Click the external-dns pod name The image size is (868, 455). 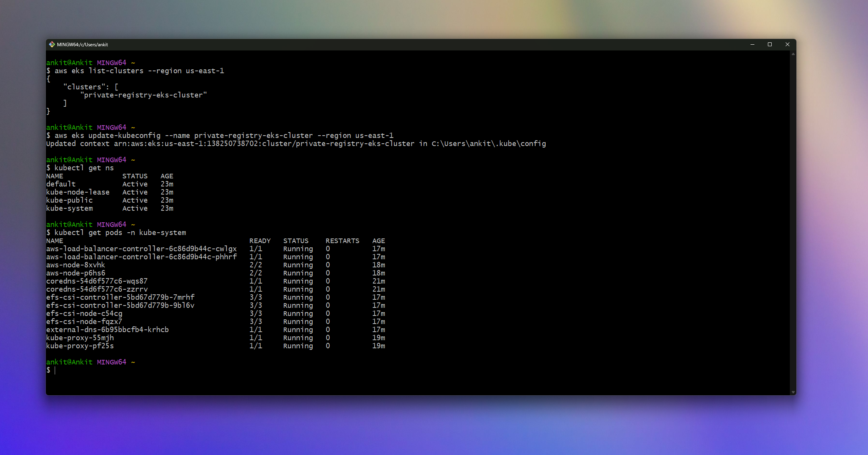(x=107, y=330)
